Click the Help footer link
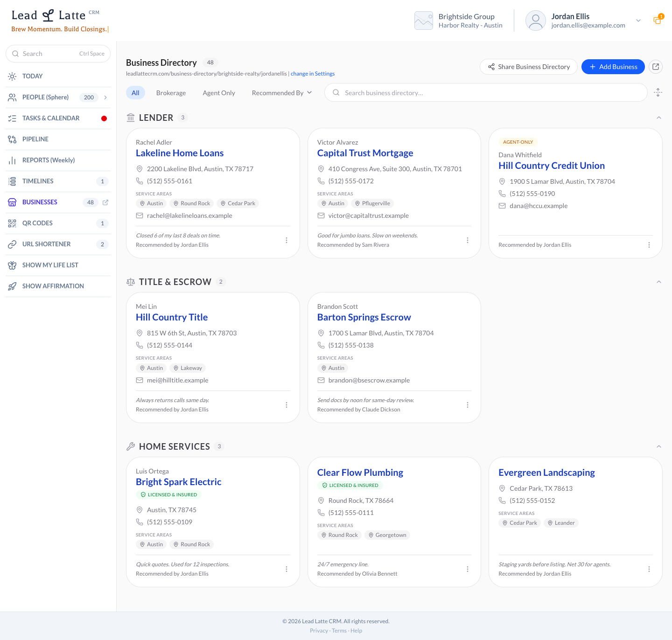Image resolution: width=672 pixels, height=640 pixels. pyautogui.click(x=356, y=631)
